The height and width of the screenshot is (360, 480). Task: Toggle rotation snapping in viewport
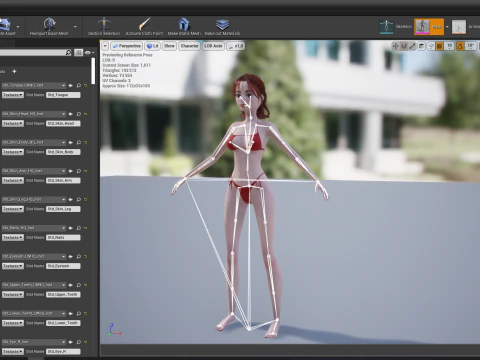[x=460, y=46]
